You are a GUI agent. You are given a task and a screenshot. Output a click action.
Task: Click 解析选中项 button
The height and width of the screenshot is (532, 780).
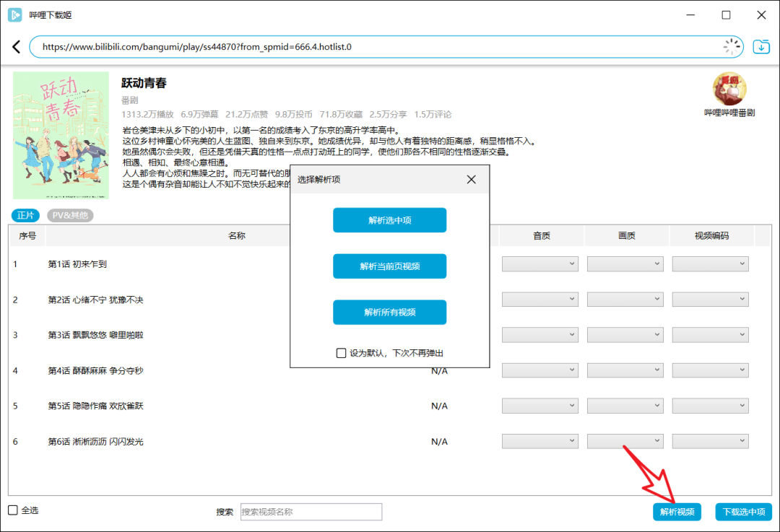pyautogui.click(x=389, y=220)
